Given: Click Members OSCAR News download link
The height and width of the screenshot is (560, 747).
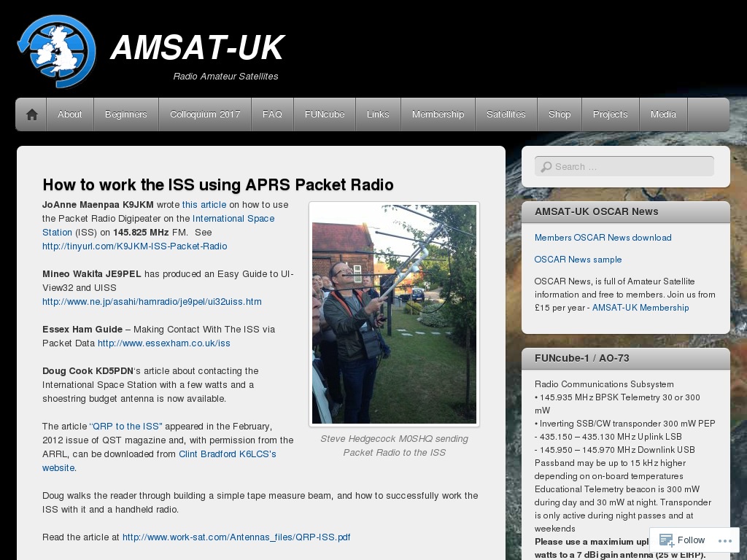Looking at the screenshot, I should coord(603,238).
